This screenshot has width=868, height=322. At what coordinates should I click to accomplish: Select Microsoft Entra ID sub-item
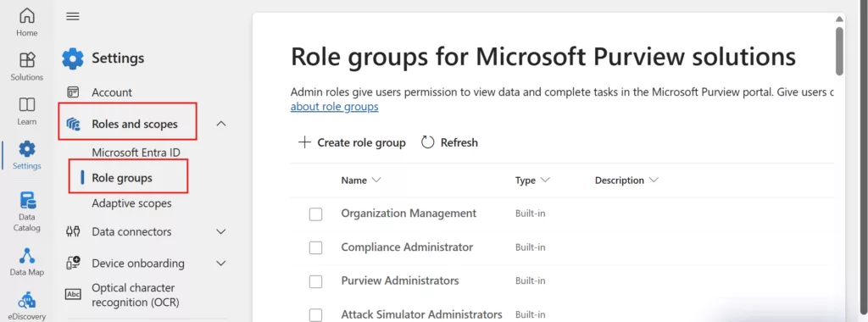click(x=136, y=153)
